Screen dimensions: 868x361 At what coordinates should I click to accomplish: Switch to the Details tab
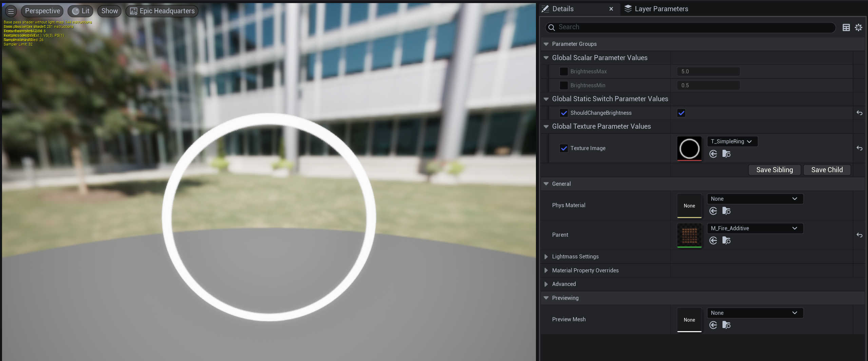click(563, 9)
